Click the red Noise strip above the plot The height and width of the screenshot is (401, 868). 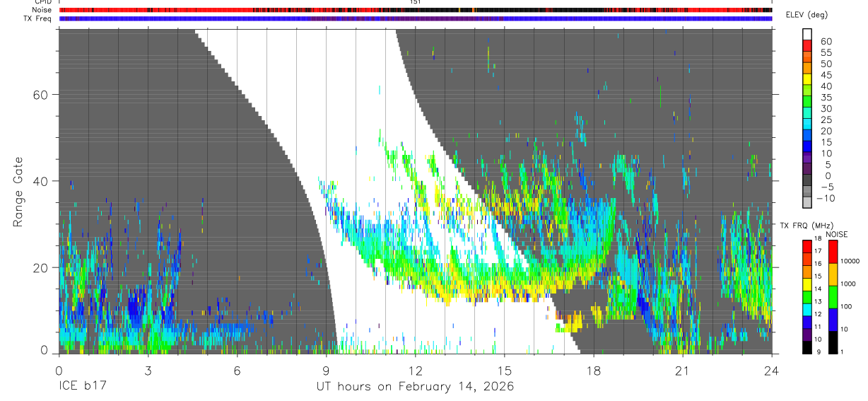pyautogui.click(x=416, y=10)
